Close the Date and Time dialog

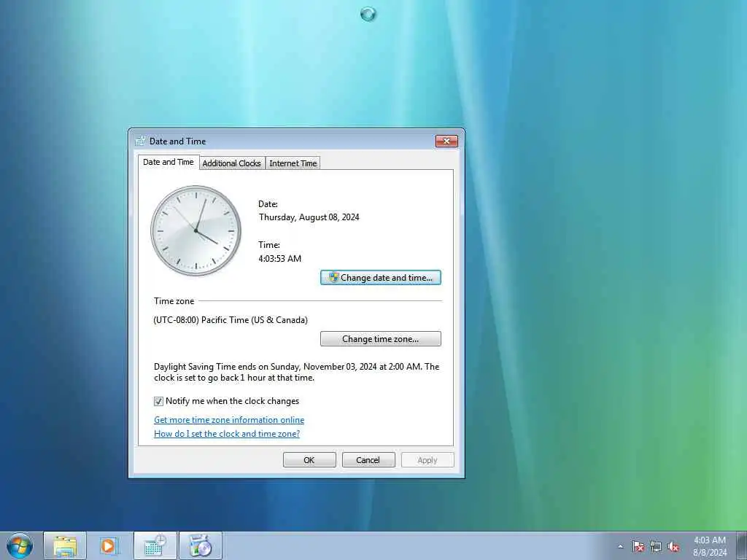[x=446, y=141]
